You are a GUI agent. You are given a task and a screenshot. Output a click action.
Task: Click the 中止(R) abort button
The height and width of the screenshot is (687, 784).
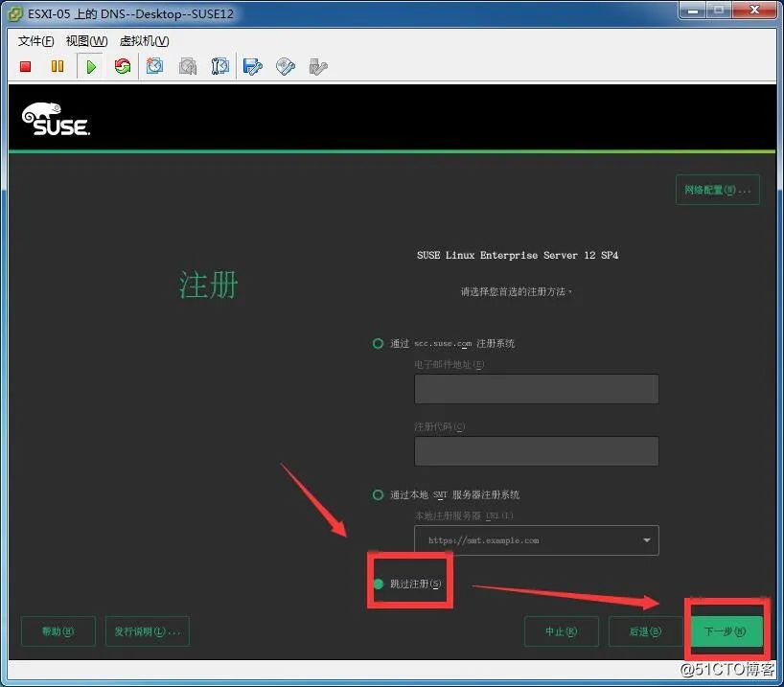point(561,631)
